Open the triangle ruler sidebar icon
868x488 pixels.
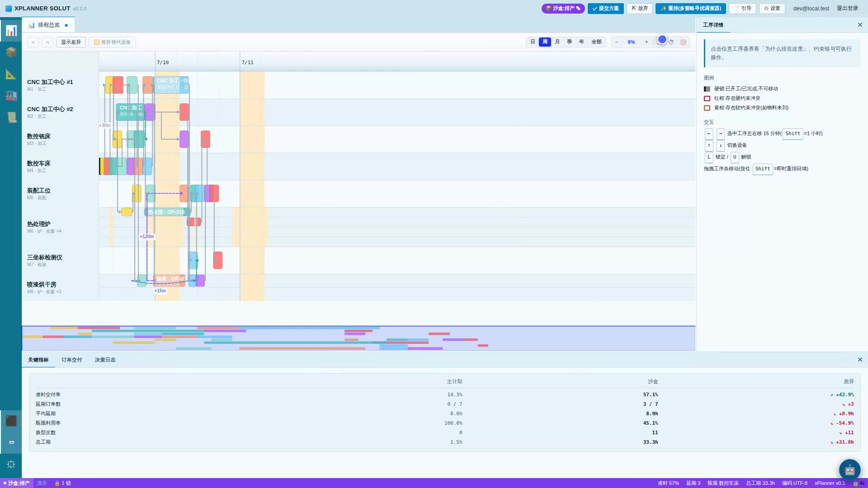click(x=11, y=74)
